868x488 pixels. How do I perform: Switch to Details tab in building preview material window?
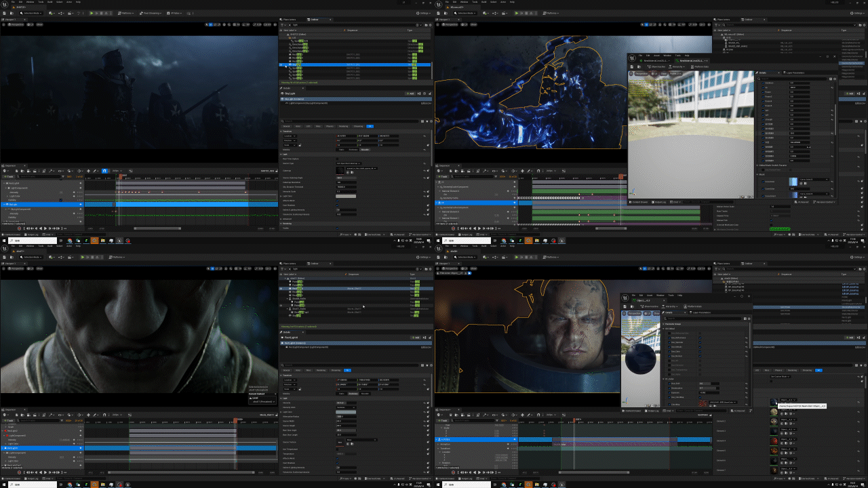pos(763,73)
